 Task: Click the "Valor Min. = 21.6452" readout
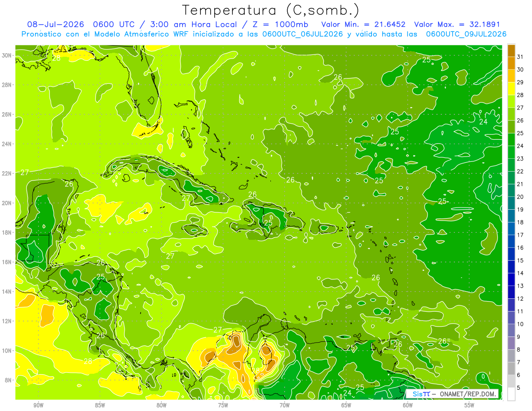coord(364,24)
